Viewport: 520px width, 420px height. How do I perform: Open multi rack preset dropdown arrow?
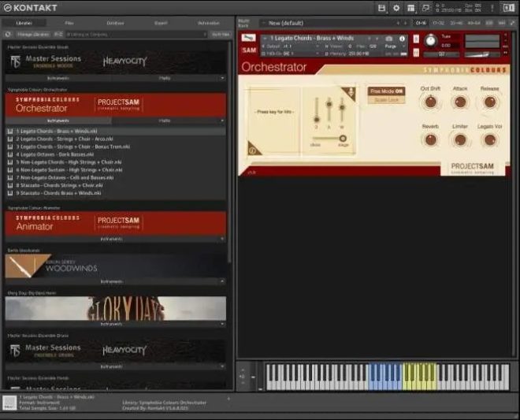(x=264, y=23)
